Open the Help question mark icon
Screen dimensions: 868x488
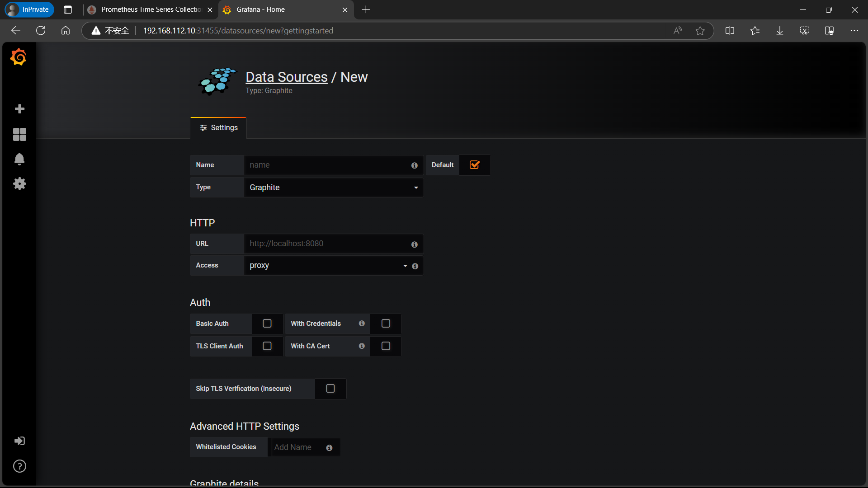(x=19, y=466)
